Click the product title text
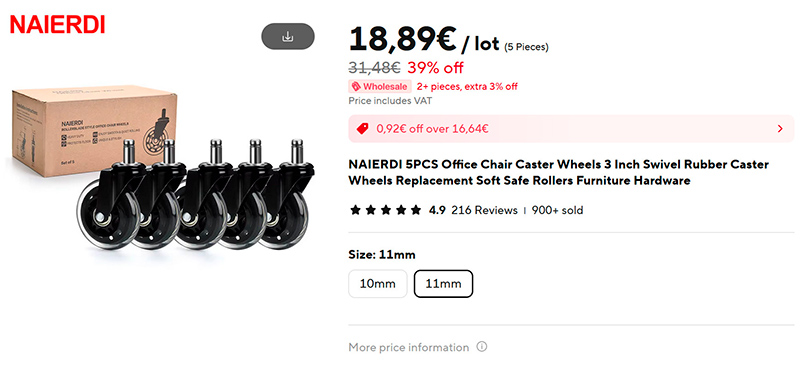This screenshot has width=800, height=371. [559, 172]
